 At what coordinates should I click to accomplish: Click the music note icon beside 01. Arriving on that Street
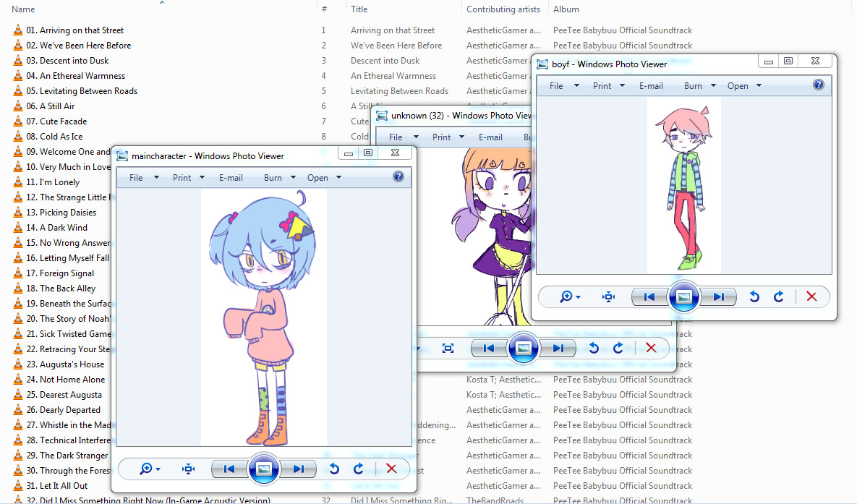17,30
